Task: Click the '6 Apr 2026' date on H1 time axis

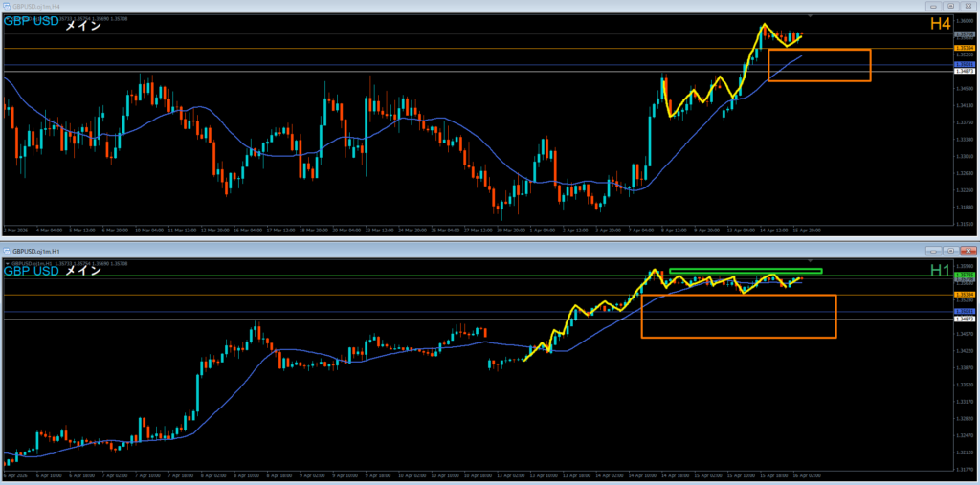Action: tap(13, 475)
